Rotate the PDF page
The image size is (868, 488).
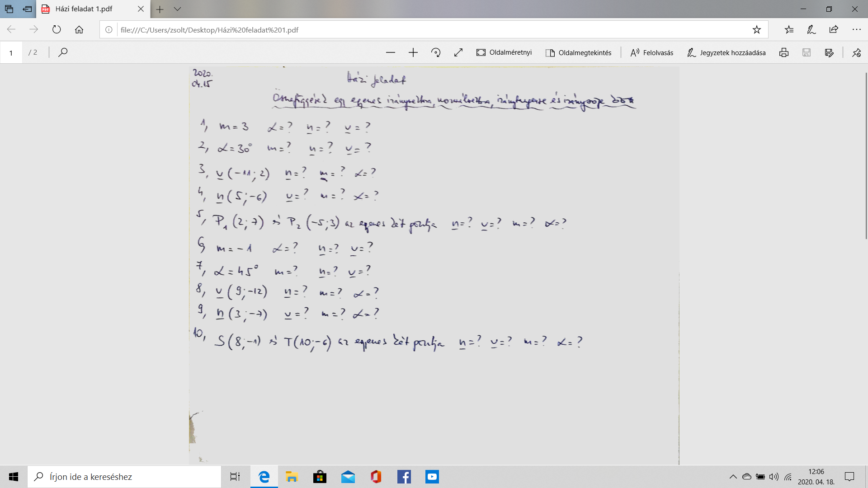[436, 53]
